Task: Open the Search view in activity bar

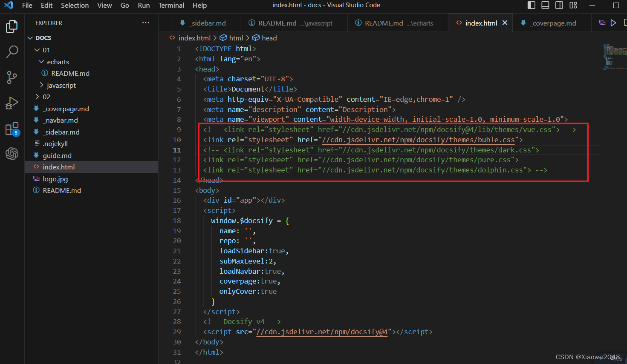Action: [12, 52]
